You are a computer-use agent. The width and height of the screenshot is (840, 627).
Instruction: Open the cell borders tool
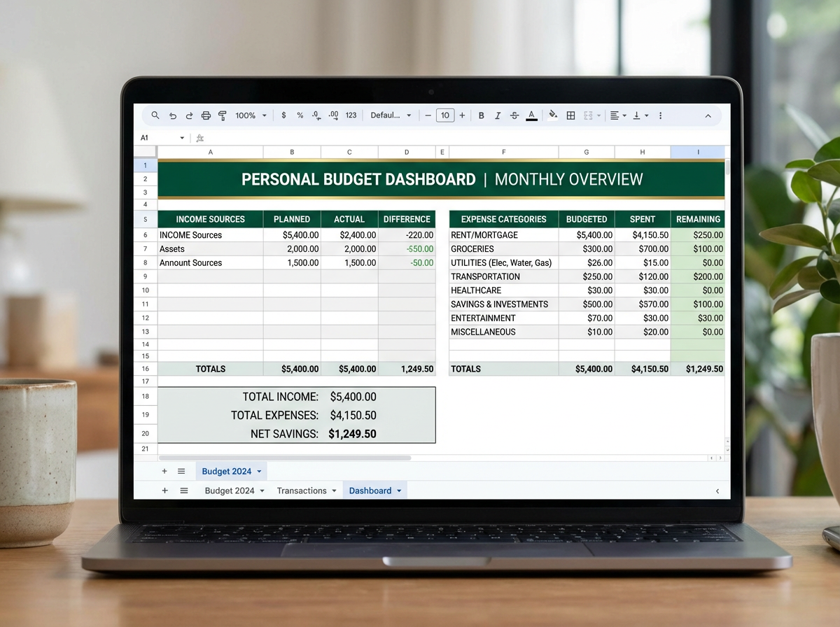(x=570, y=115)
